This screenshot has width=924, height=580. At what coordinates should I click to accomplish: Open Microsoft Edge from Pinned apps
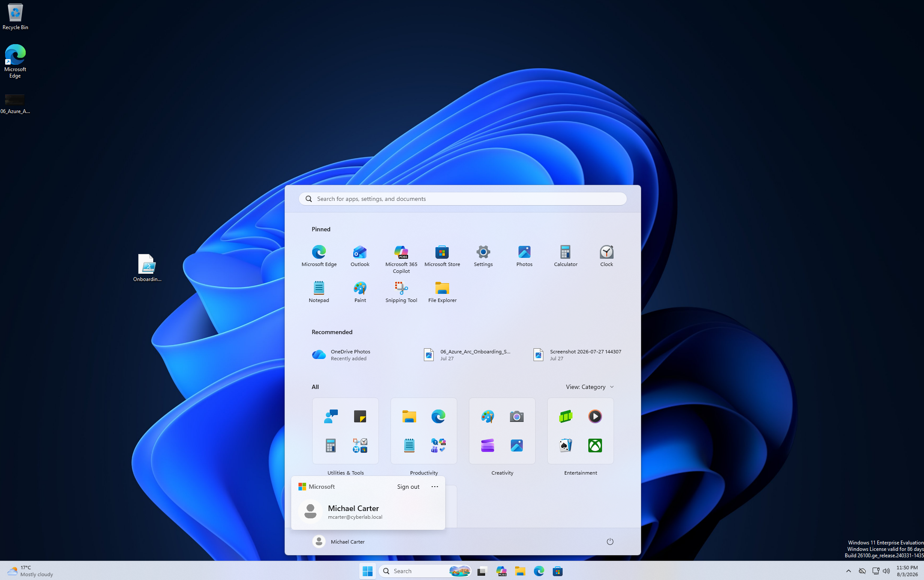tap(319, 256)
